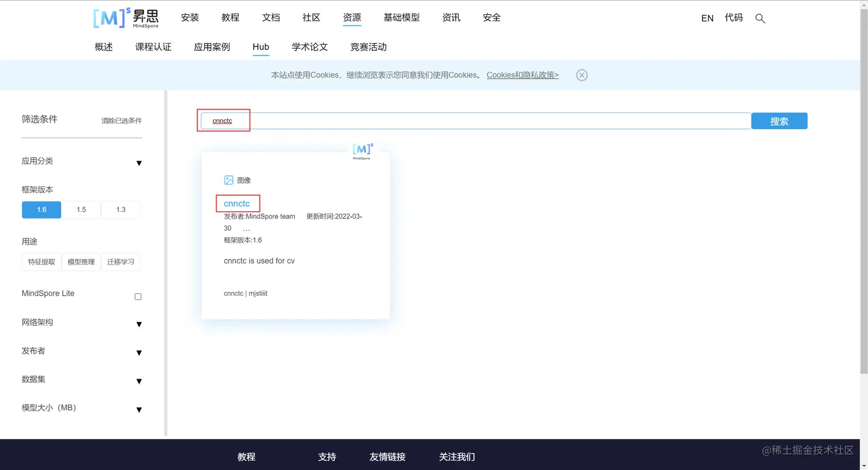Toggle the 模型推理 usage filter
This screenshot has height=470, width=868.
81,262
